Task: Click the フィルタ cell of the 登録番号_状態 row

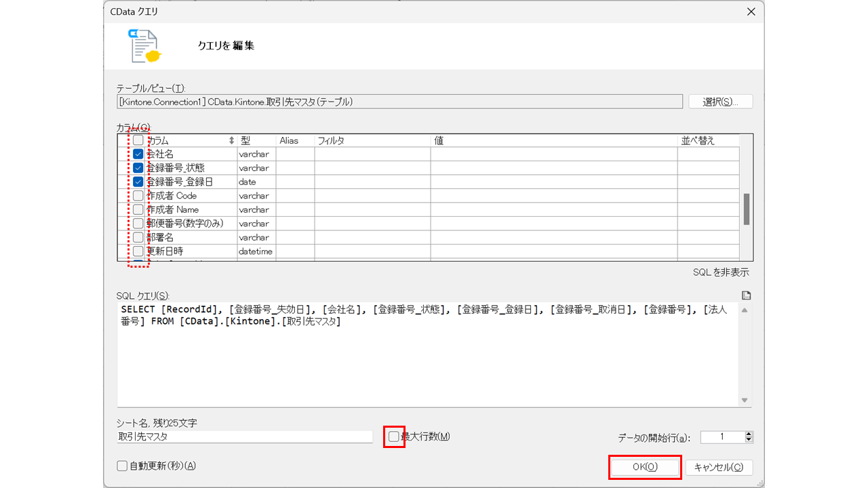Action: pos(372,168)
